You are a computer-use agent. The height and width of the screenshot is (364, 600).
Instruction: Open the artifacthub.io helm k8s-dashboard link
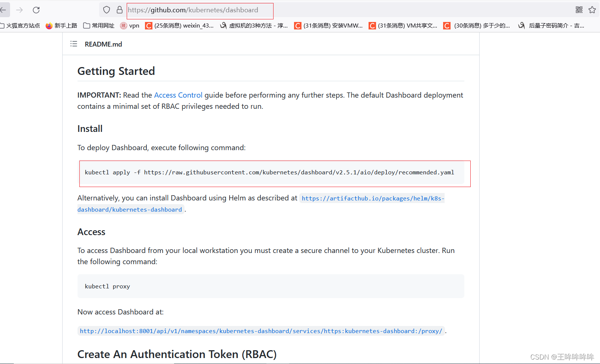click(x=261, y=204)
